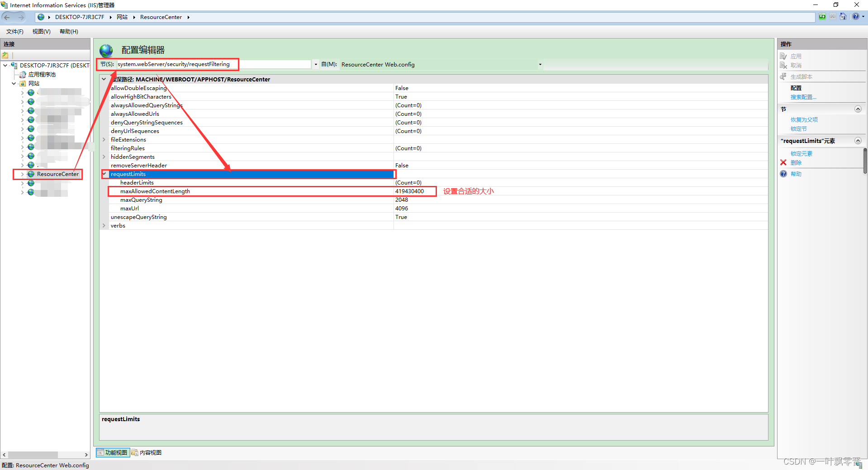This screenshot has width=868, height=470.
Task: Click the Apply icon in Actions pane
Action: (x=784, y=57)
